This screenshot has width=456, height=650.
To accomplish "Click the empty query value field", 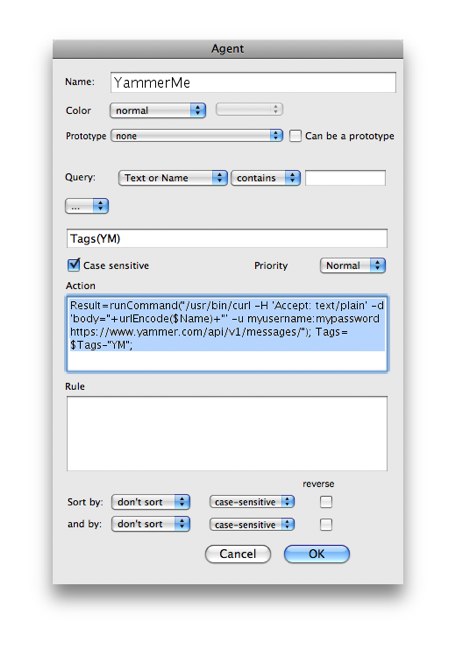I will coord(345,178).
